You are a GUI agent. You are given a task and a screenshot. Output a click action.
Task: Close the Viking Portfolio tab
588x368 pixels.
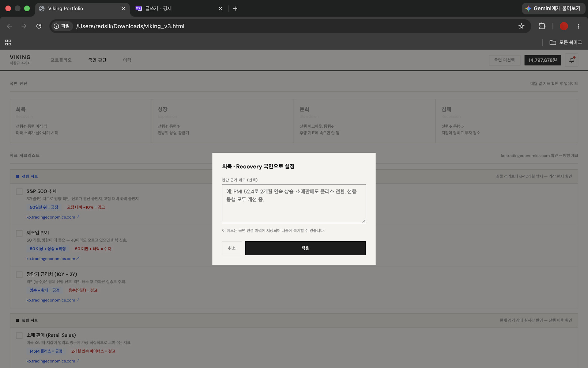coord(123,9)
